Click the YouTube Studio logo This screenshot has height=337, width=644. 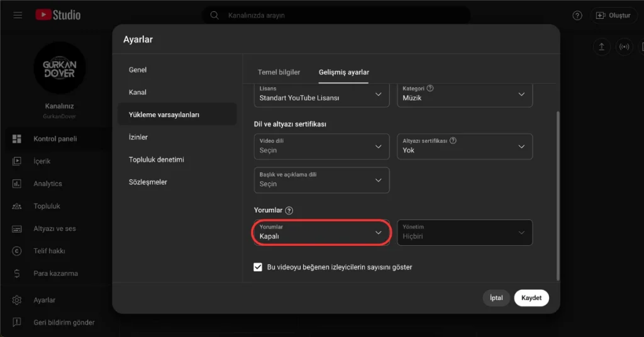(x=58, y=15)
